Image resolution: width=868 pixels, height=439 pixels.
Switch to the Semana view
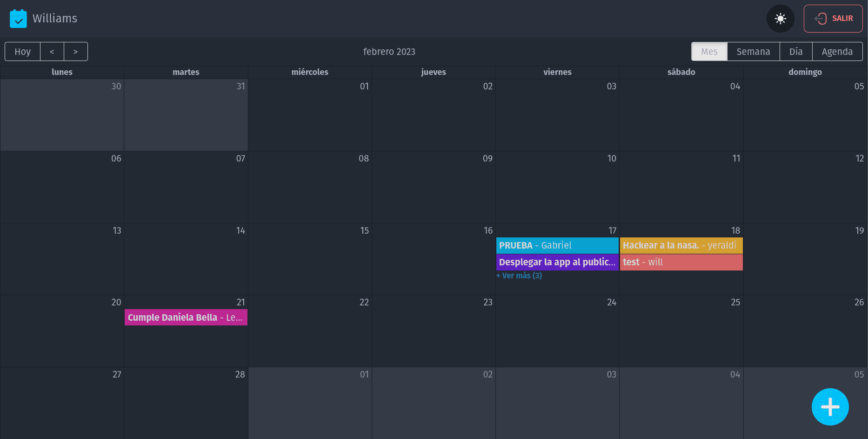pos(753,51)
